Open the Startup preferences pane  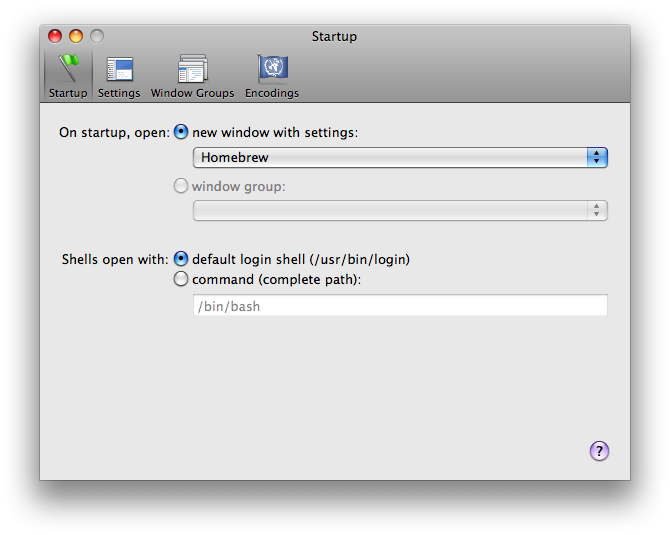(68, 76)
